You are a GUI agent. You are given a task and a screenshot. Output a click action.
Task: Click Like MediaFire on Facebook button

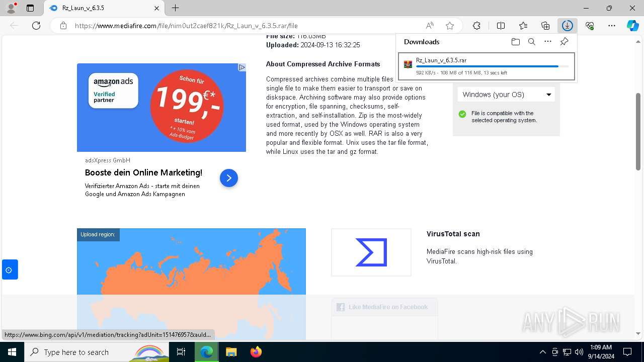tap(384, 307)
